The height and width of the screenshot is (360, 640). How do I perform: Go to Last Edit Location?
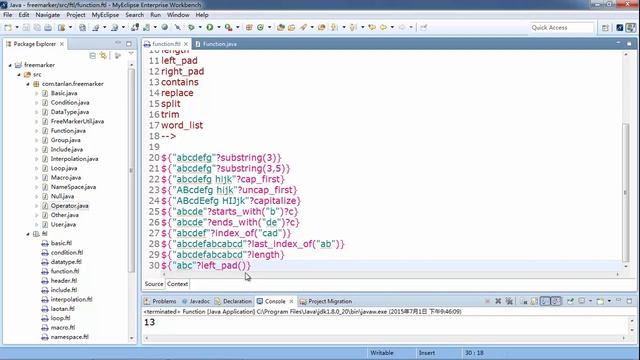[x=372, y=27]
